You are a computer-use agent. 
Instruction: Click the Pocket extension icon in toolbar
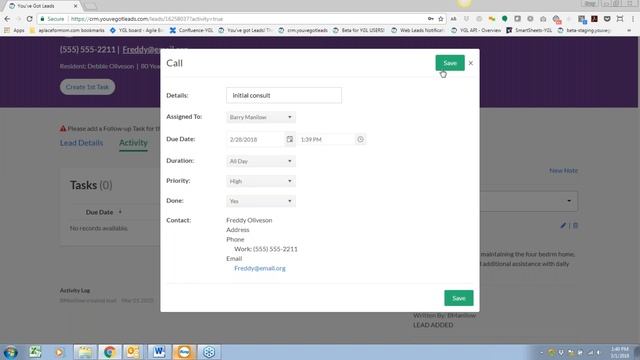coord(607,19)
